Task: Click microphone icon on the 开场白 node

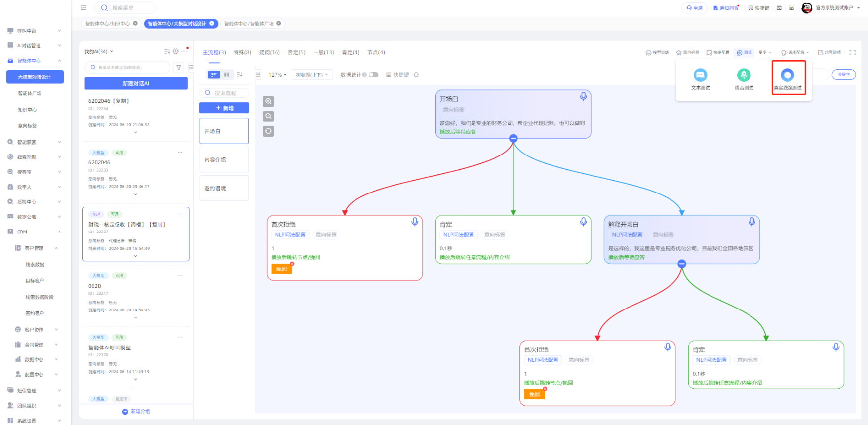Action: tap(583, 96)
